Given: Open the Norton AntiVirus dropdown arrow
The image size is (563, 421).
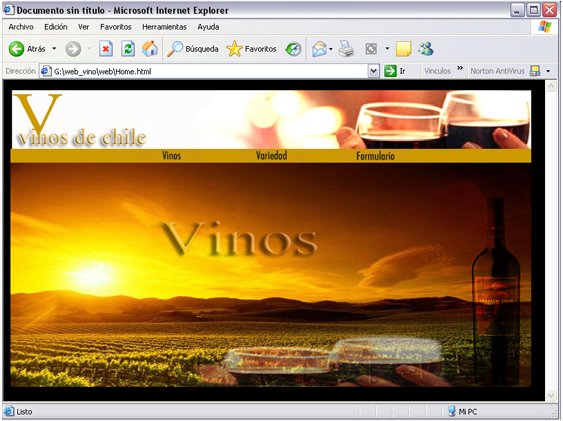Looking at the screenshot, I should click(548, 71).
